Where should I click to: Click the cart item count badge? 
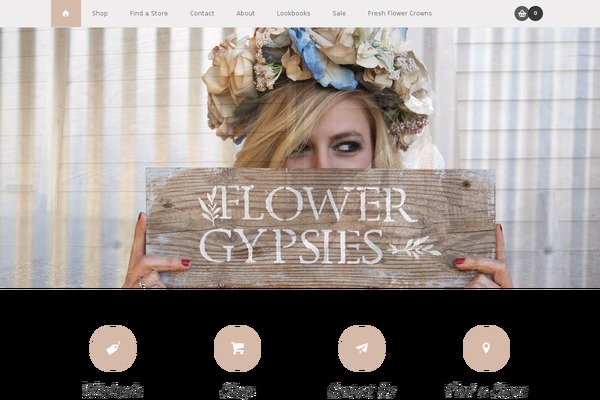(536, 13)
